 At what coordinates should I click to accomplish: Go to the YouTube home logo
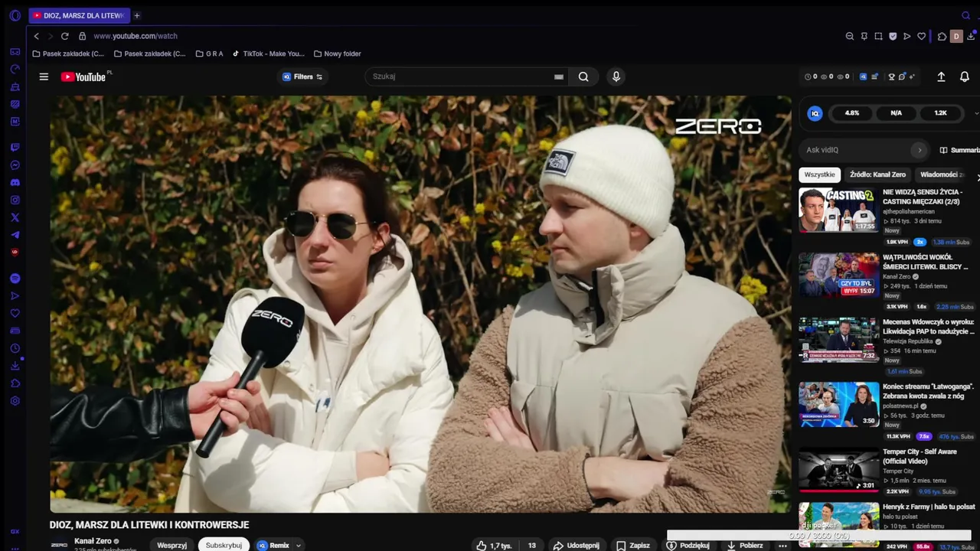point(83,77)
